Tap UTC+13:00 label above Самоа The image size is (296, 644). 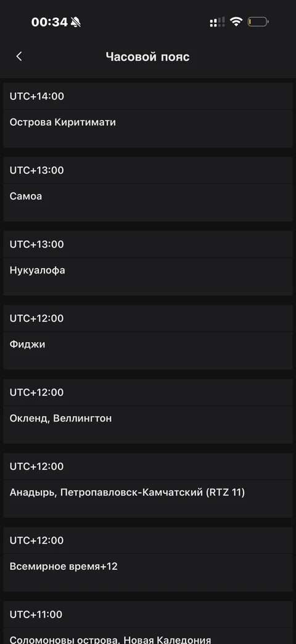[x=37, y=170]
